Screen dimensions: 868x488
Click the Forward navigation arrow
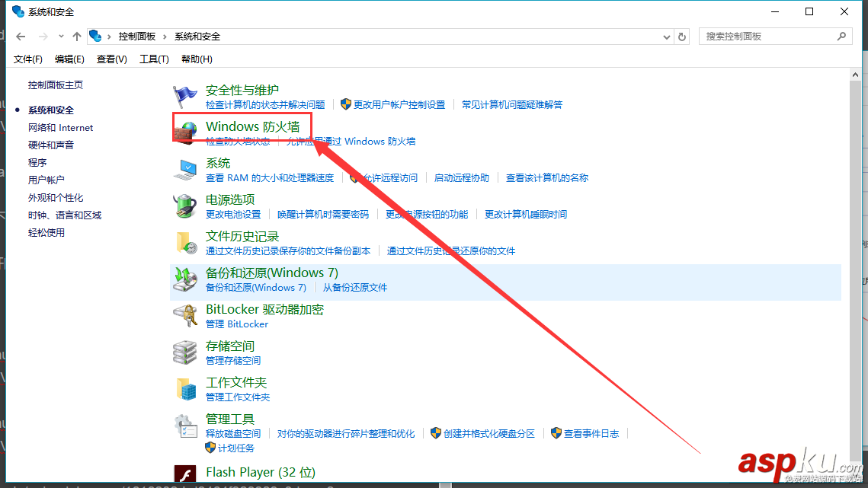point(43,37)
